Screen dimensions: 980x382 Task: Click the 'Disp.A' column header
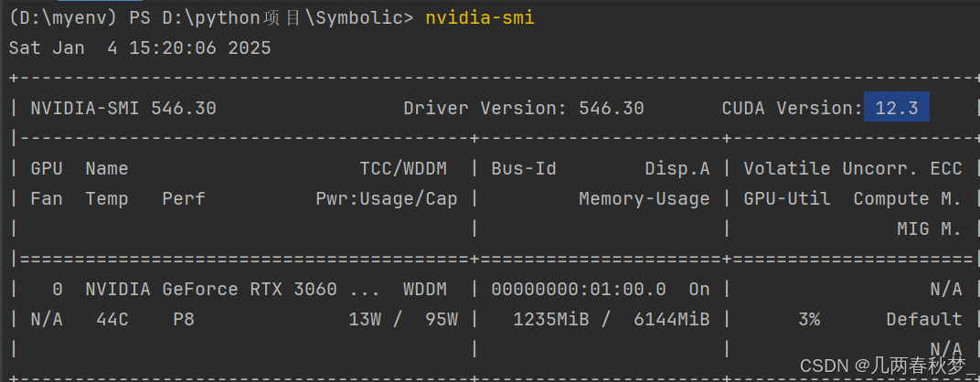coord(677,169)
